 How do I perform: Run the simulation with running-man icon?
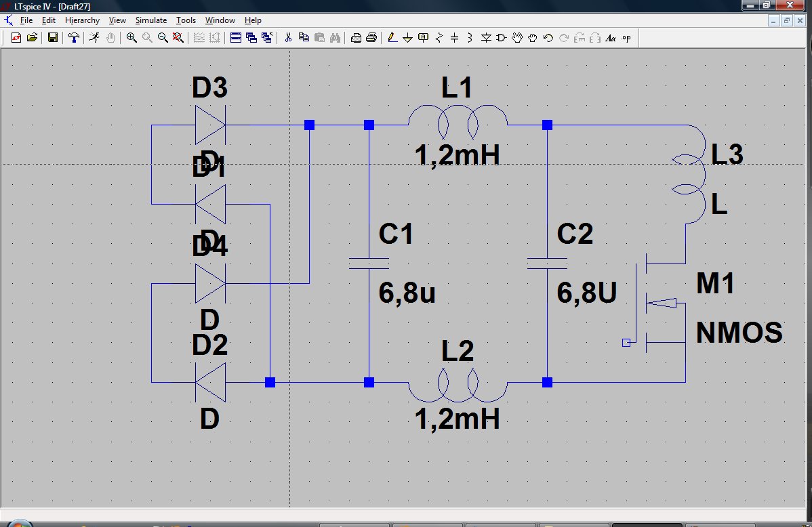[94, 38]
